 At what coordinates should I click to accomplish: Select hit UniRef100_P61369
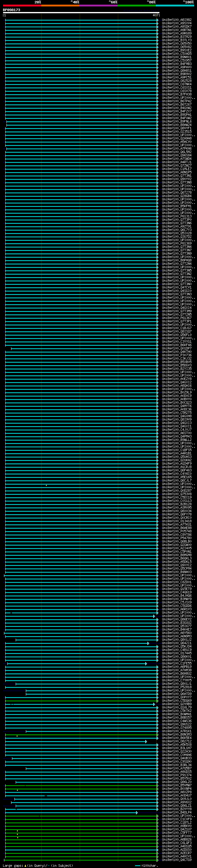(176, 243)
